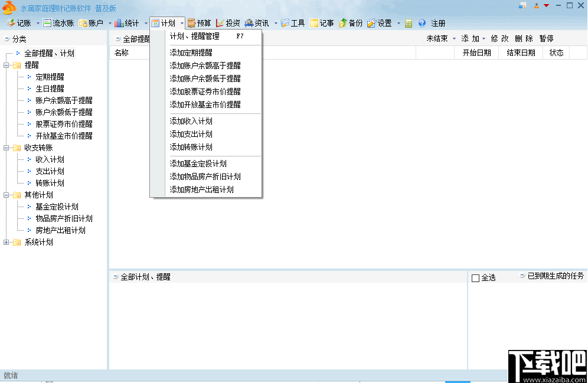Click the skin icon in title bar

(522, 5)
